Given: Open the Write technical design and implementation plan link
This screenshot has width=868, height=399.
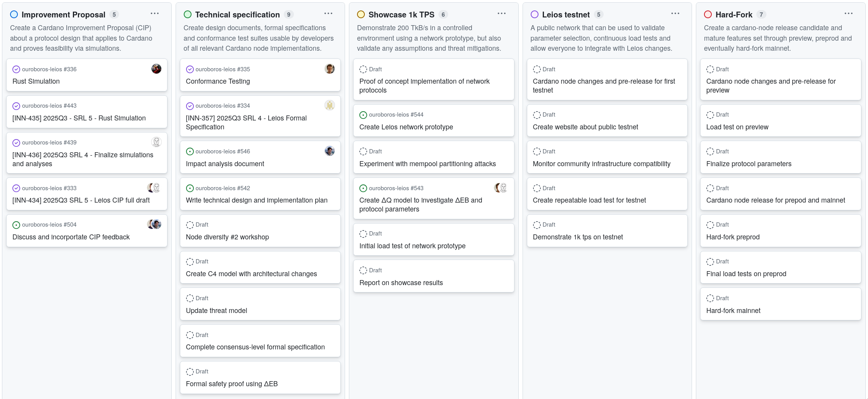Looking at the screenshot, I should click(257, 200).
